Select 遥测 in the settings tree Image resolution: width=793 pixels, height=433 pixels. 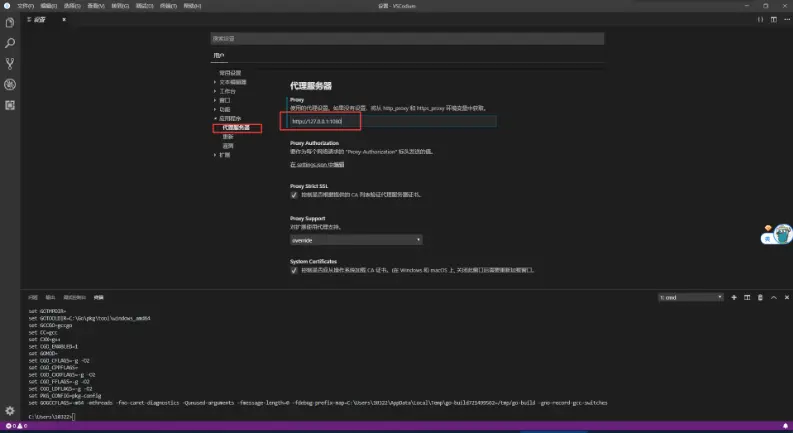(228, 146)
